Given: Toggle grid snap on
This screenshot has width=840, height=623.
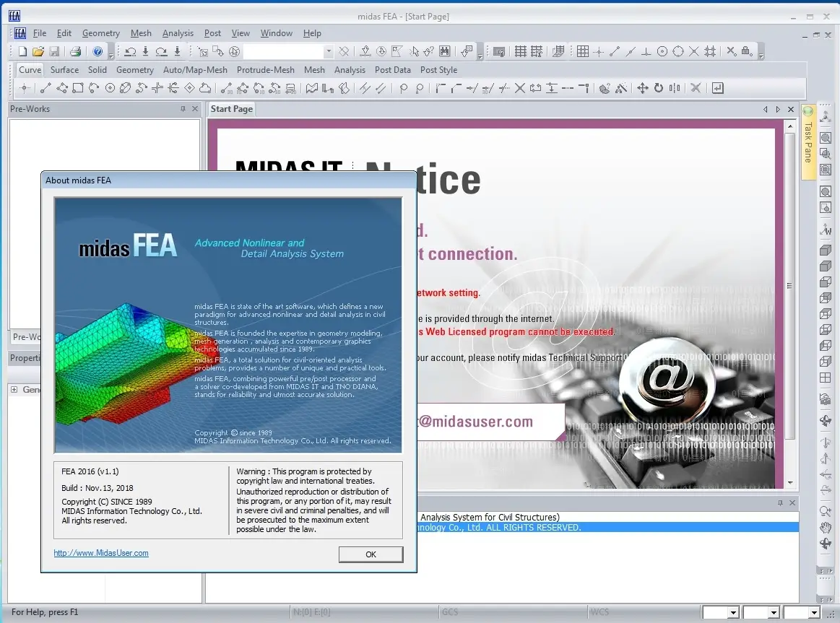Looking at the screenshot, I should click(x=583, y=51).
